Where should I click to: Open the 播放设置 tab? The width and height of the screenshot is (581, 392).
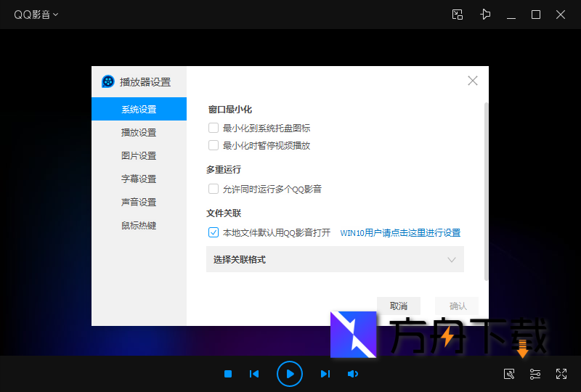(139, 132)
